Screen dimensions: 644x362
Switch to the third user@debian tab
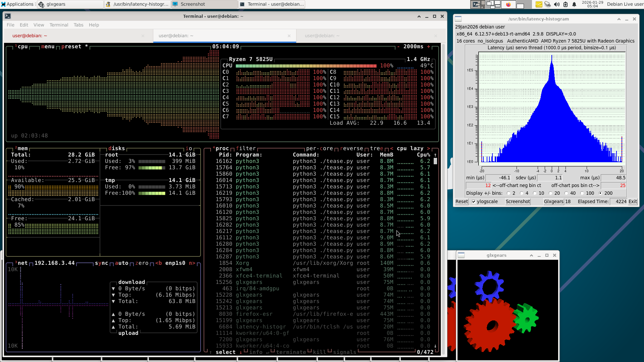[322, 36]
